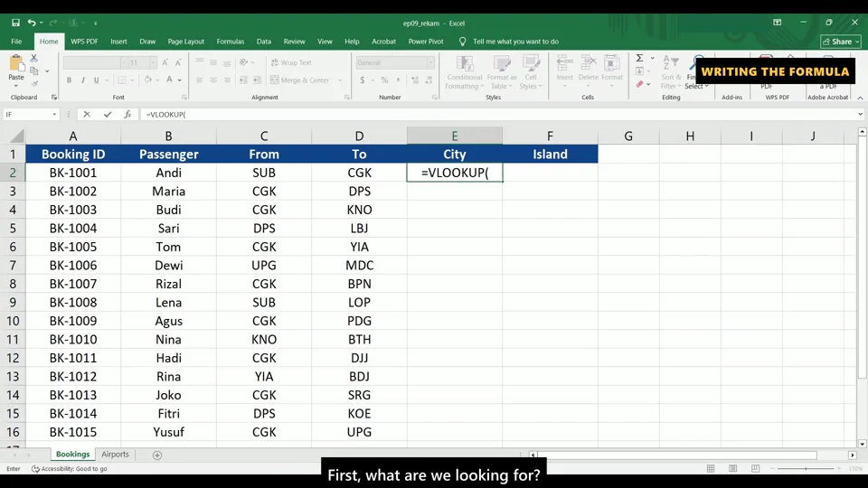This screenshot has width=868, height=488.
Task: Click the Paste clipboard icon
Action: tap(16, 64)
